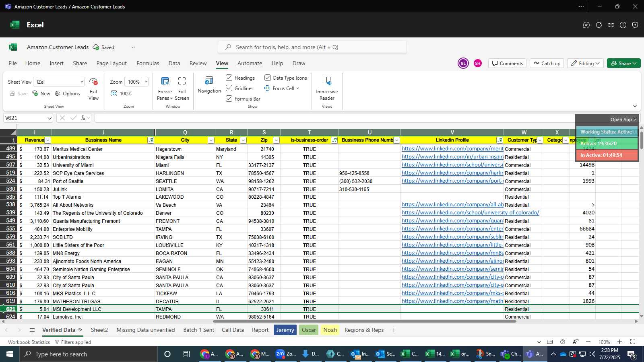Click the SH user avatar

click(x=477, y=63)
